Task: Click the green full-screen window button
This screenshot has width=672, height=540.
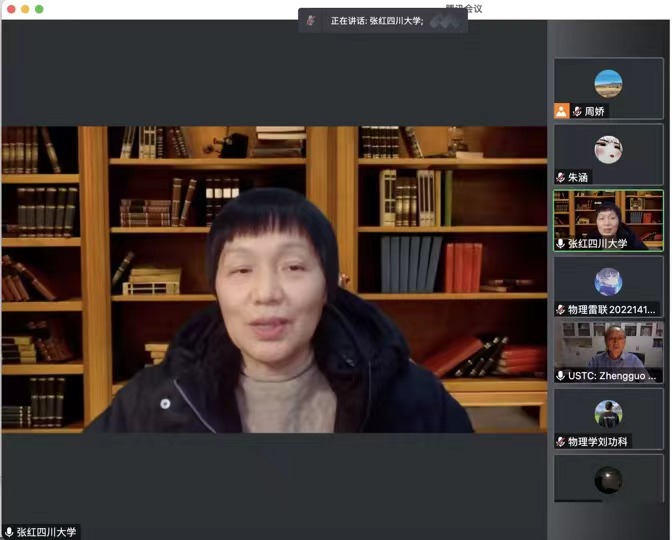Action: (x=39, y=9)
